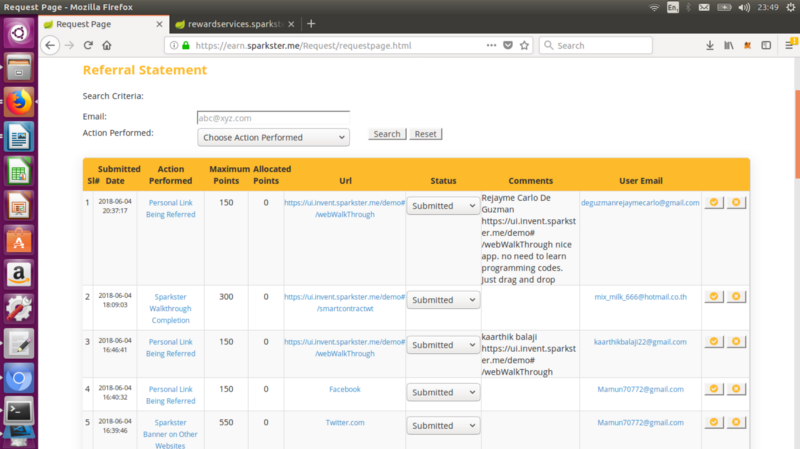
Task: Expand Choose Action Performed dropdown
Action: point(273,137)
